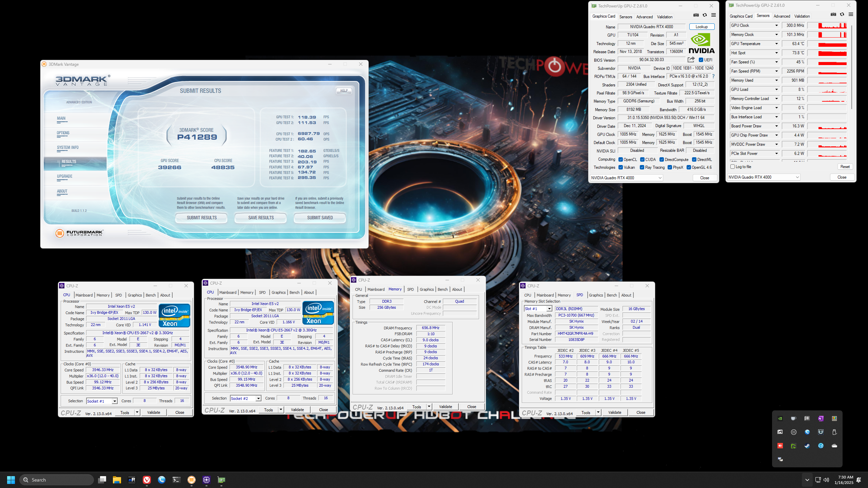This screenshot has height=488, width=868.
Task: Click the PowerToys colorful tray icon
Action: (834, 419)
